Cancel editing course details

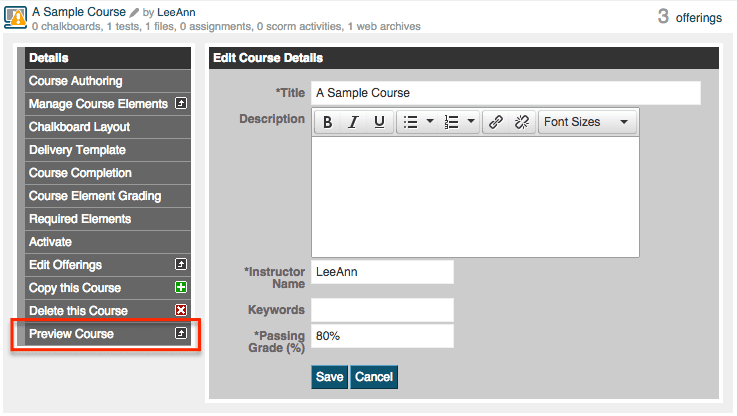374,377
